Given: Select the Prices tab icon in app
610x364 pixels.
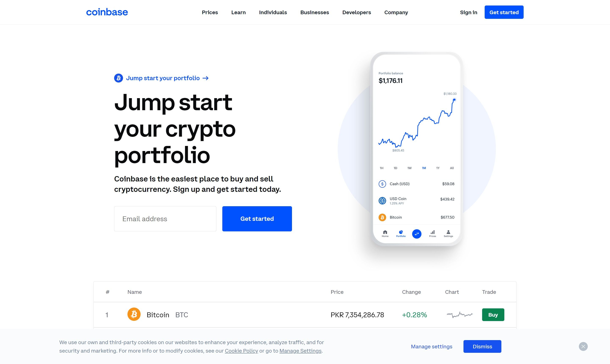Looking at the screenshot, I should click(432, 233).
